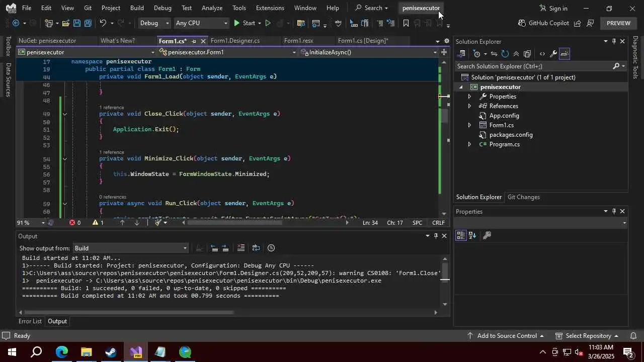Screen dimensions: 644x362
Task: Collapse the Close_Click method region
Action: point(64,114)
